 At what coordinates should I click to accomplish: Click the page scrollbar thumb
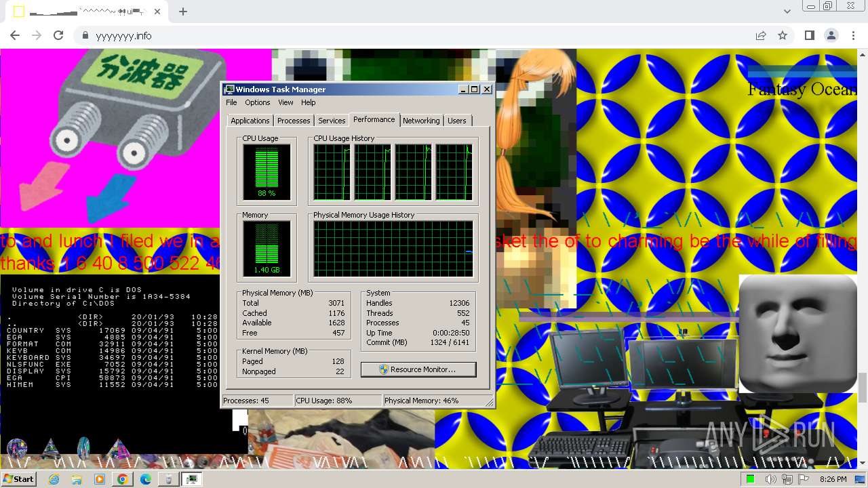[x=863, y=388]
